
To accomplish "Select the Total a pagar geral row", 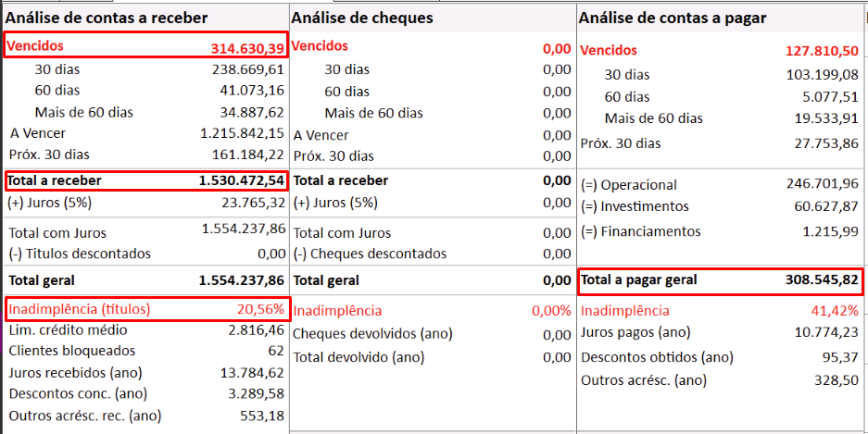I will tap(719, 280).
